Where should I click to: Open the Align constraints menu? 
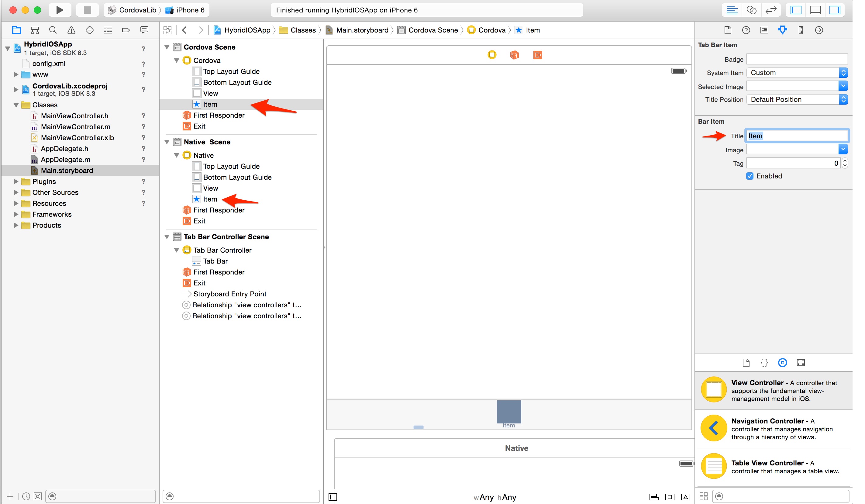coord(654,497)
